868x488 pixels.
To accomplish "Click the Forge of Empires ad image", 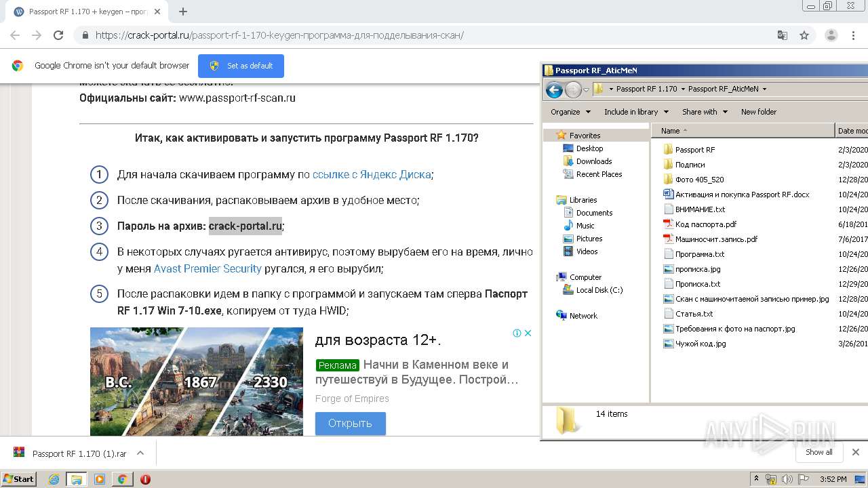I will pyautogui.click(x=197, y=382).
